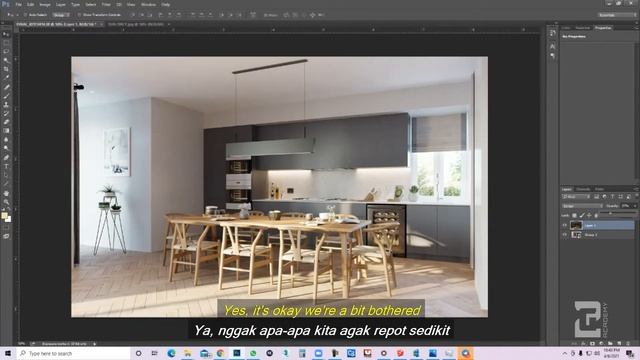Open the Filter menu
The width and height of the screenshot is (640, 360).
pyautogui.click(x=106, y=4)
